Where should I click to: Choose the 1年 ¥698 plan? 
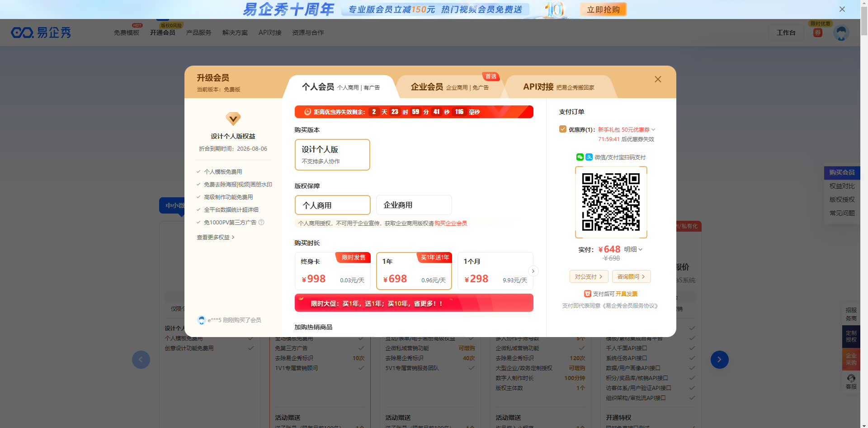click(x=414, y=271)
